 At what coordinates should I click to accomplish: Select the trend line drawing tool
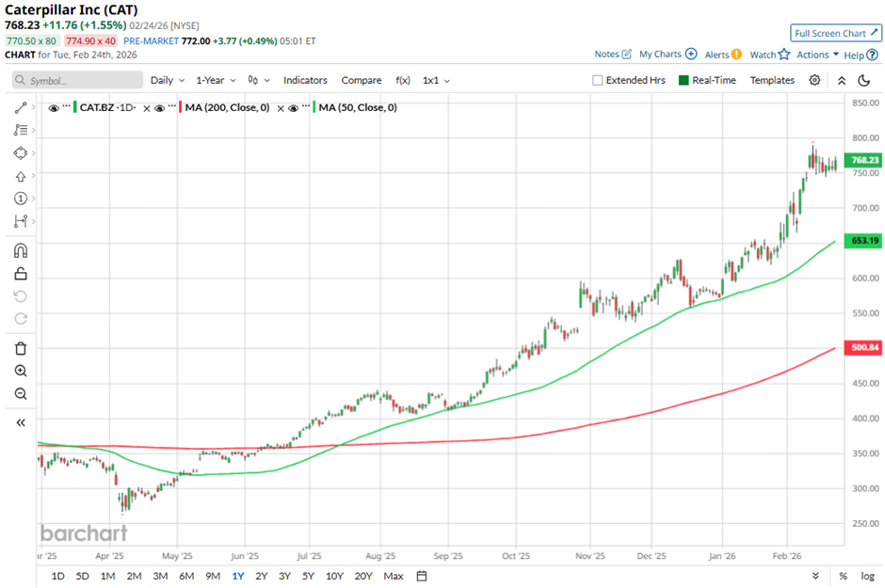point(20,108)
